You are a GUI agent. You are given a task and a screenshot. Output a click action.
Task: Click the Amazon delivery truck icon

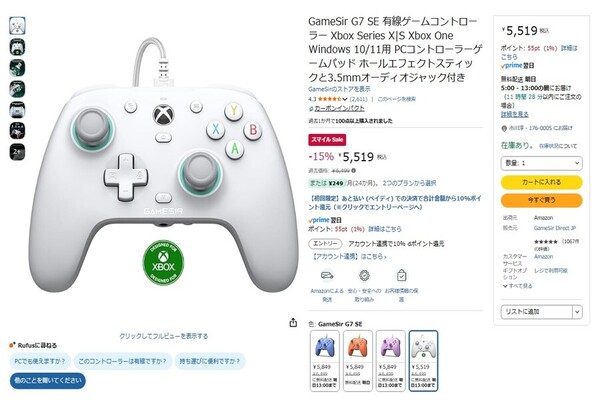(327, 275)
